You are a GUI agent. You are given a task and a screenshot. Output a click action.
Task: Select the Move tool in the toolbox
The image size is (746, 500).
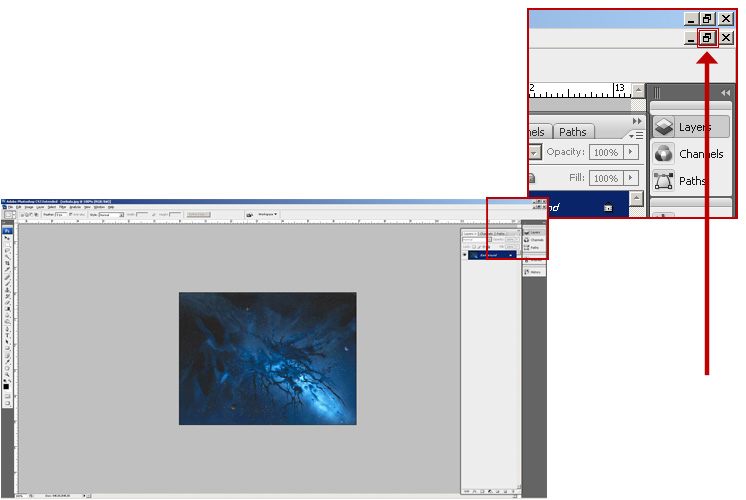point(7,238)
